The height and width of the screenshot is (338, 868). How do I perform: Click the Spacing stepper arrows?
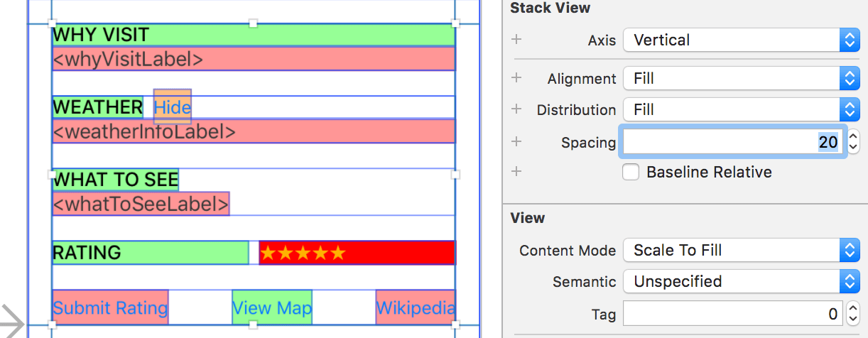853,142
